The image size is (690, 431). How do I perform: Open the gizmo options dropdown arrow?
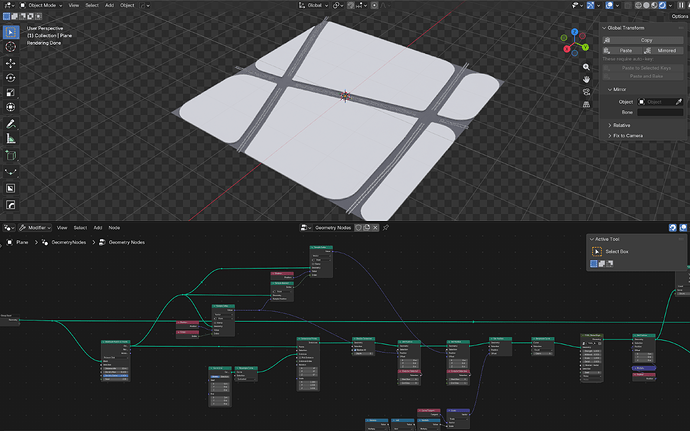coord(598,5)
